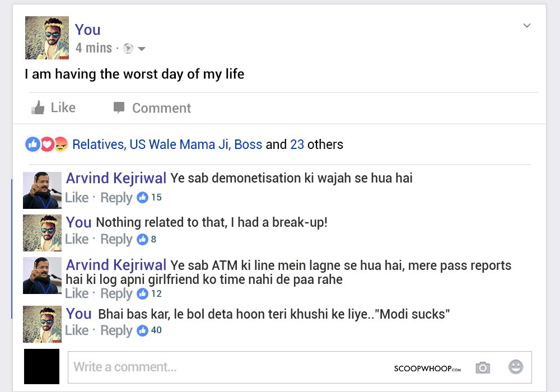Click the thumbs-up Like icon under post
Viewport: 560px width, 392px height.
click(x=38, y=108)
